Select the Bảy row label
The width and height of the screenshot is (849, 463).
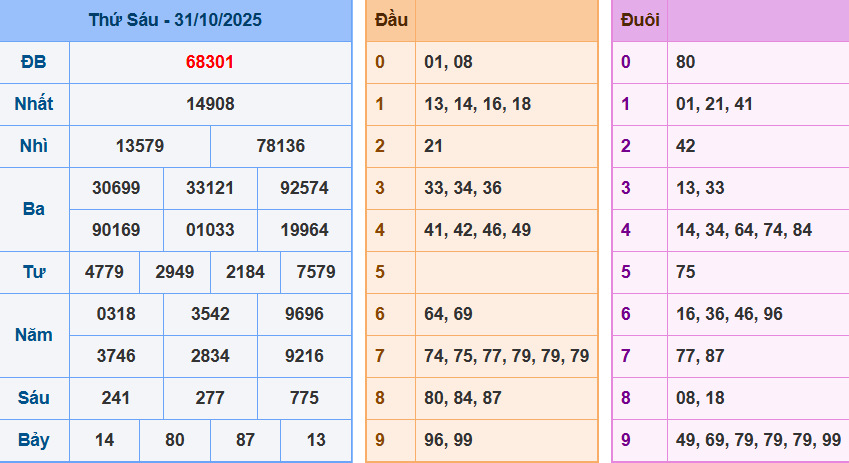click(34, 440)
